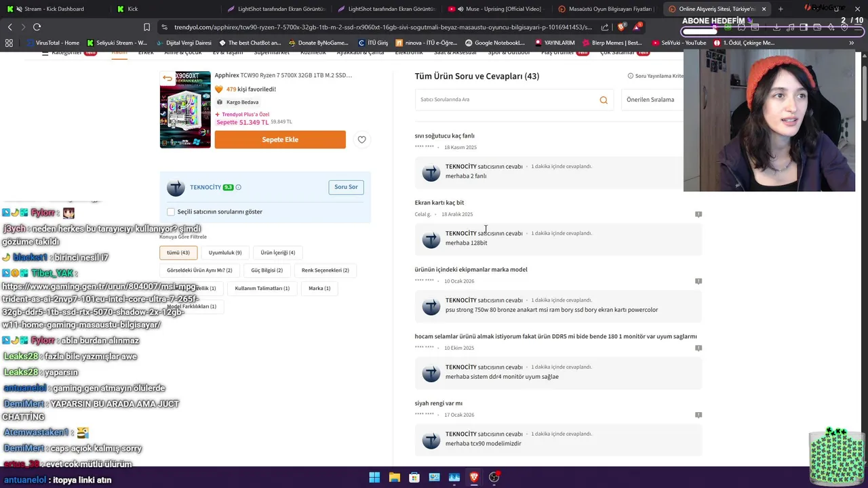Open a new browser tab with plus
868x488 pixels.
click(781, 9)
